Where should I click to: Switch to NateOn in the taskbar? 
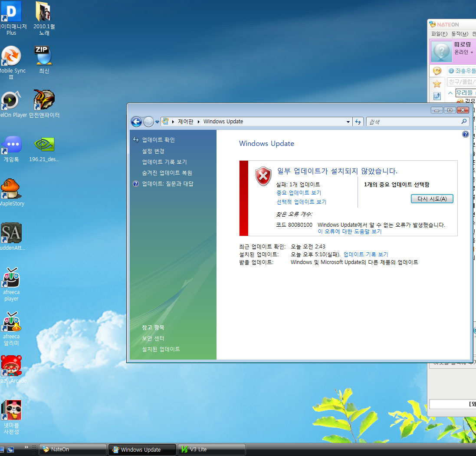click(x=73, y=449)
